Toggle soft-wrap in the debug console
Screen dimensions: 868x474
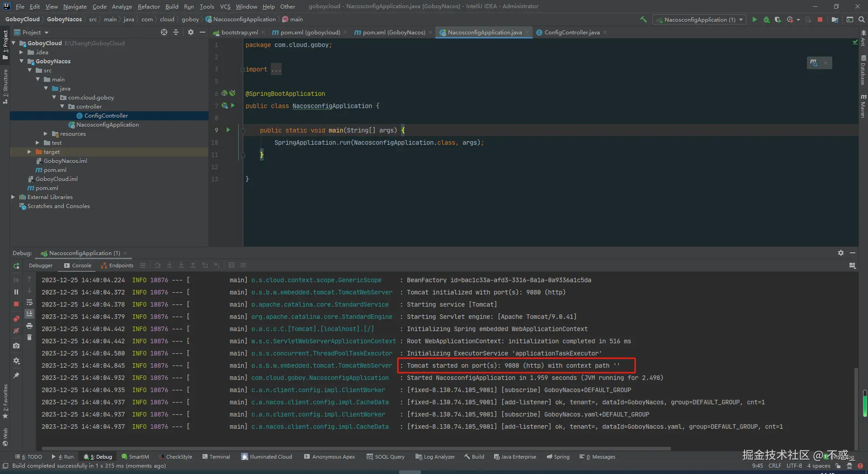click(29, 302)
